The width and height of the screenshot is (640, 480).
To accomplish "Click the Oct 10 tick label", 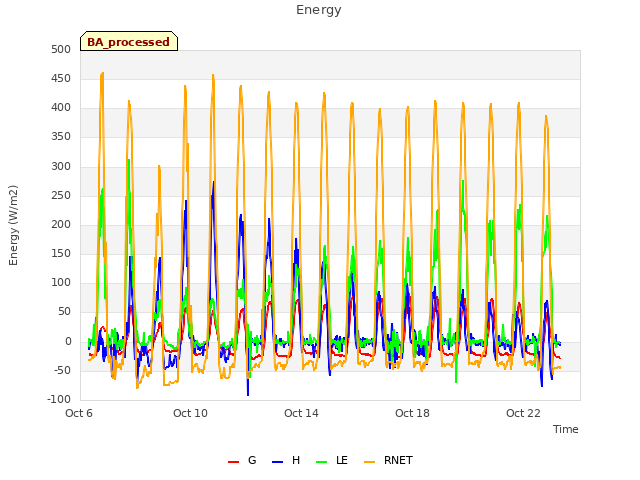I will pyautogui.click(x=190, y=413).
